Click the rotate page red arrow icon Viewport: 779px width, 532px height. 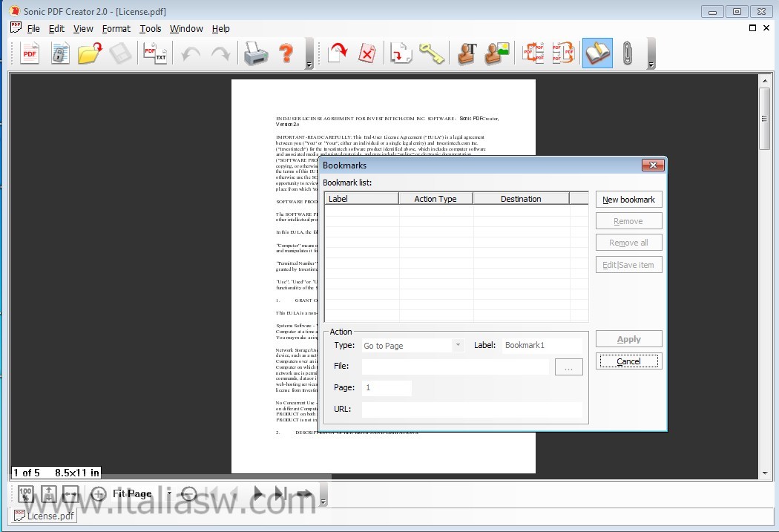coord(338,53)
